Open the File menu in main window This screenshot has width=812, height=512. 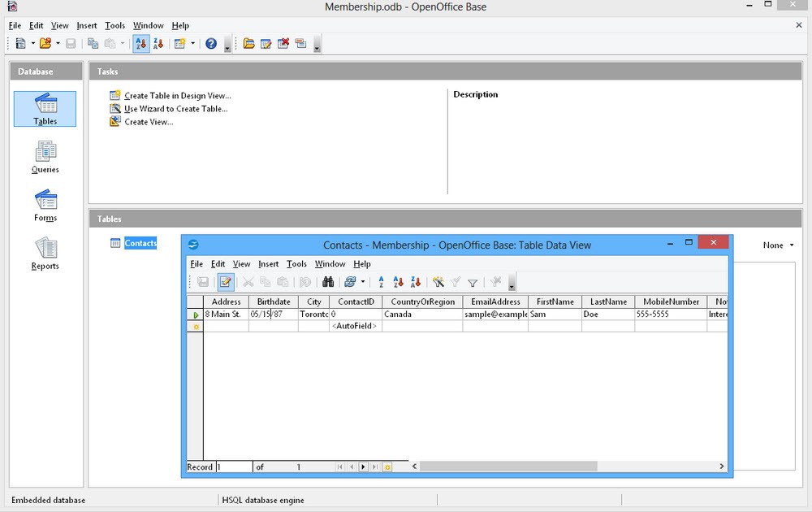[x=15, y=25]
